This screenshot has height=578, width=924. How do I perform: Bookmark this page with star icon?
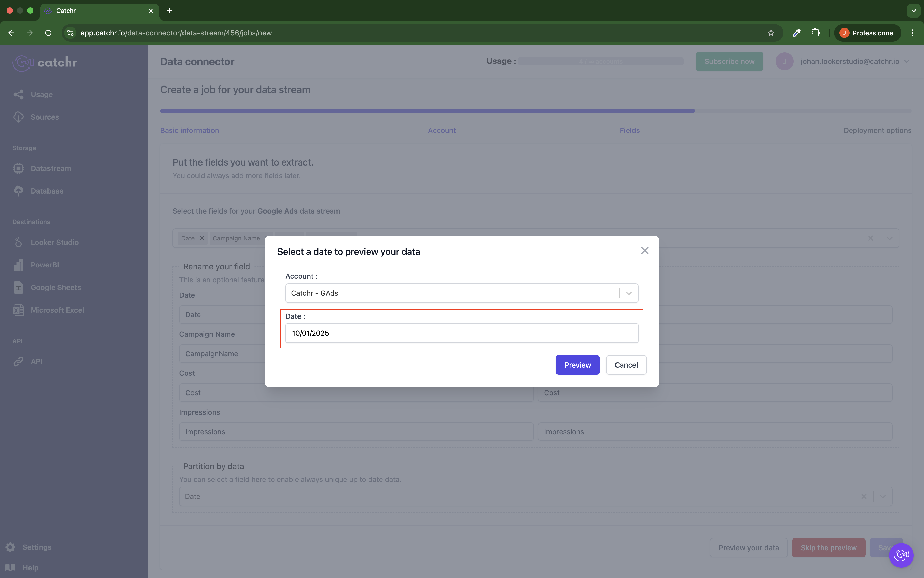point(771,33)
